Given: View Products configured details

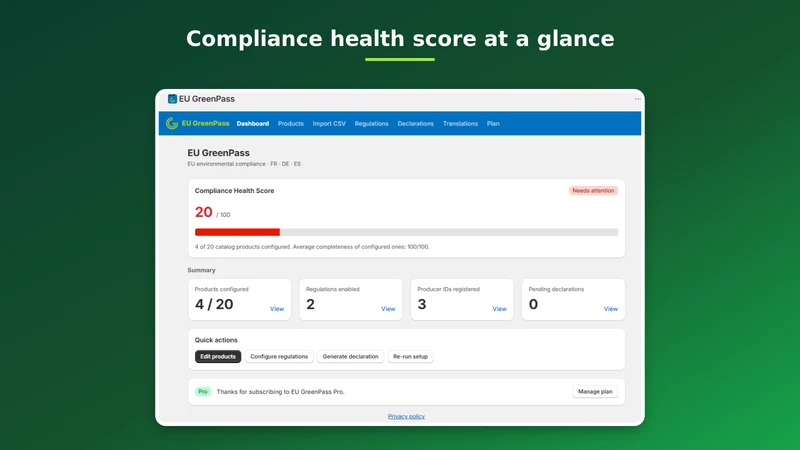Looking at the screenshot, I should pos(277,309).
